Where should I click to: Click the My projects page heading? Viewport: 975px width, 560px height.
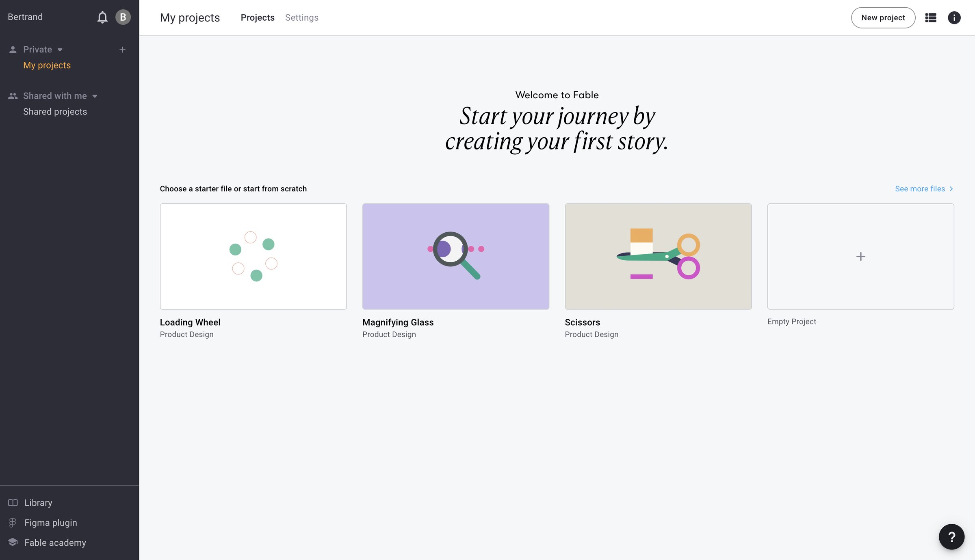190,18
